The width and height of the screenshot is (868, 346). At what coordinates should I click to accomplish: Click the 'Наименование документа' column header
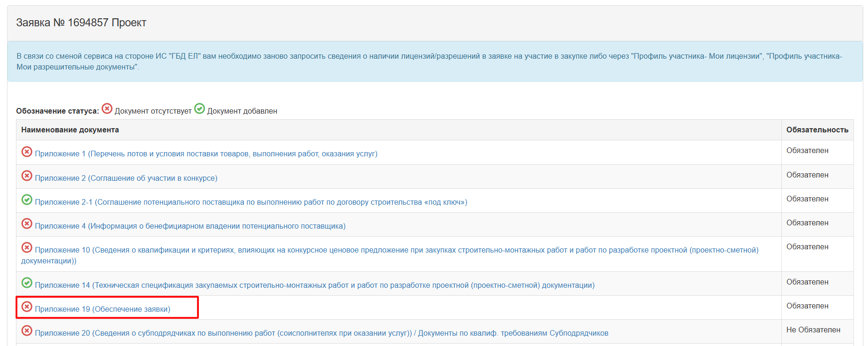pos(70,130)
